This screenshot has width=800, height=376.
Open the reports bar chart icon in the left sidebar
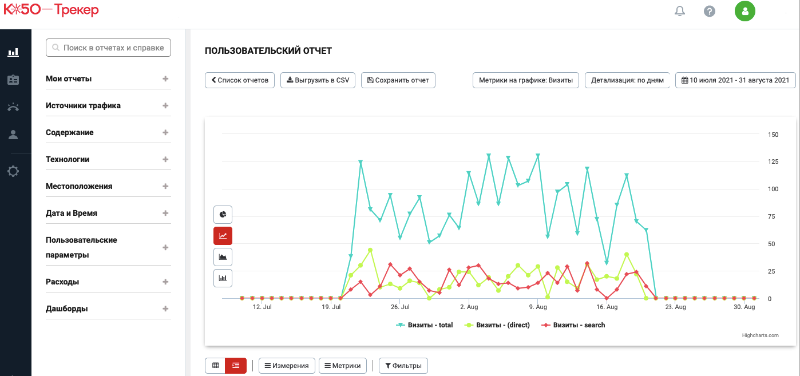(13, 52)
